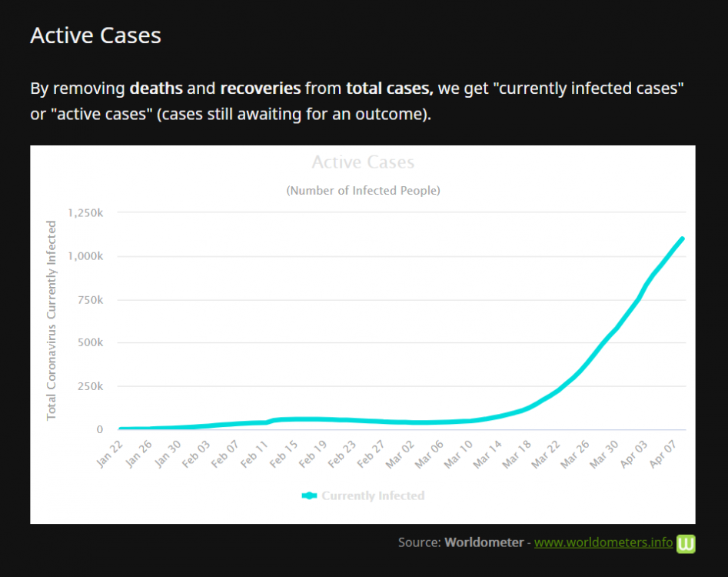Image resolution: width=728 pixels, height=577 pixels.
Task: Click the Active Cases page heading
Action: 95,35
